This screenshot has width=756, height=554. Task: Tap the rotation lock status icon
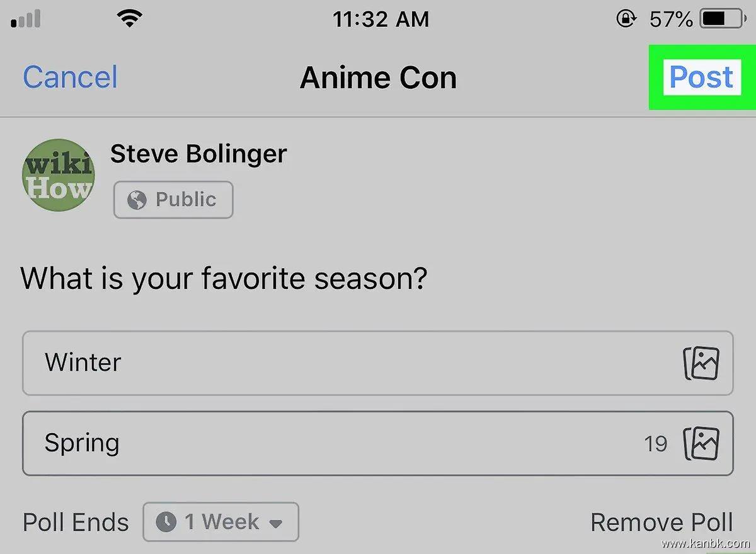click(626, 20)
